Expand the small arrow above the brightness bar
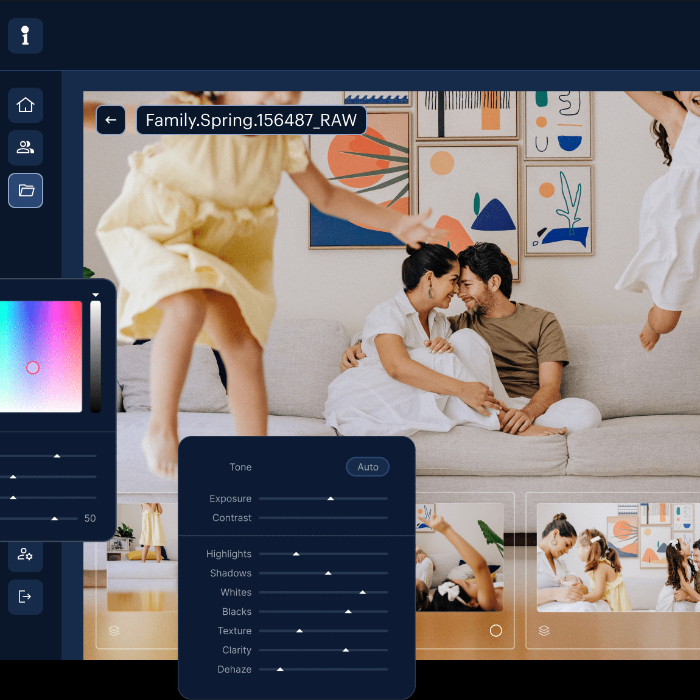The image size is (700, 700). pos(95,295)
